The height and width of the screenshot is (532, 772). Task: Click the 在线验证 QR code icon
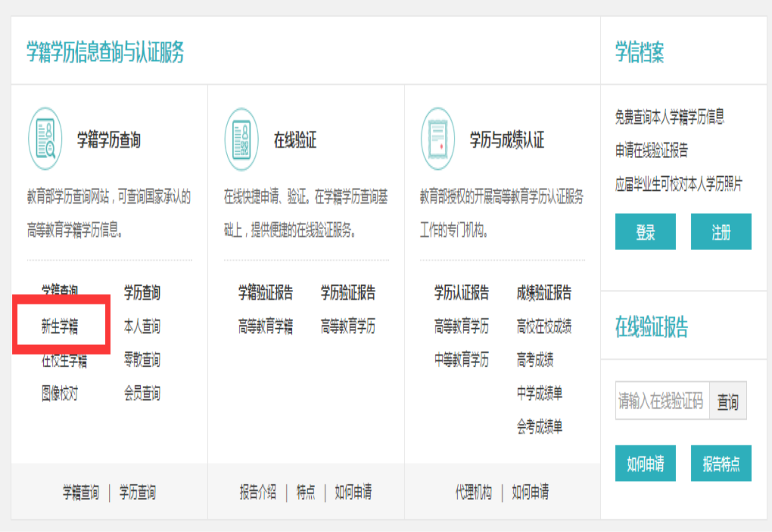(242, 139)
